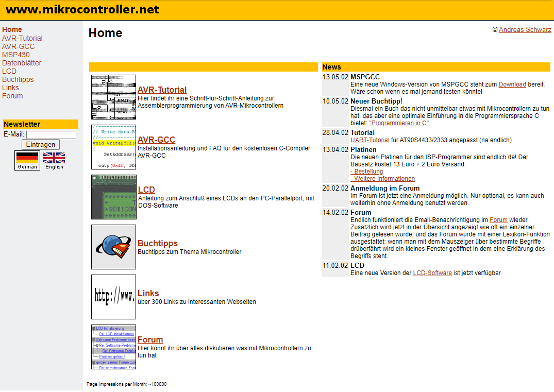The width and height of the screenshot is (554, 392).
Task: Select the German flag language icon
Action: [x=27, y=160]
